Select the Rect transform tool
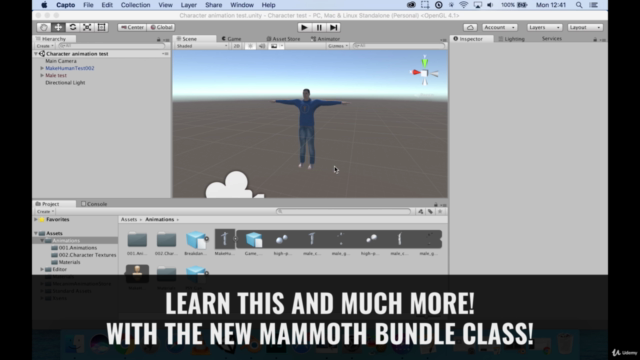This screenshot has width=640, height=360. pyautogui.click(x=102, y=27)
